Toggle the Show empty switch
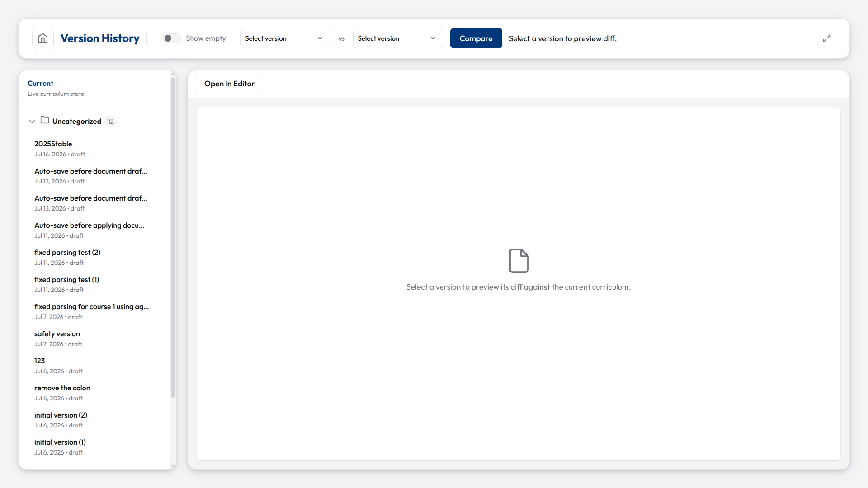The width and height of the screenshot is (868, 488). click(x=172, y=38)
